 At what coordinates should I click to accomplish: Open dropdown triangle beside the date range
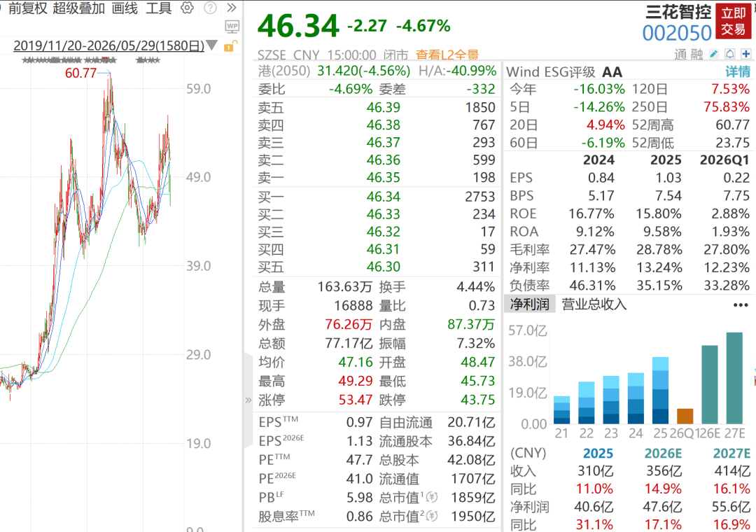point(211,45)
